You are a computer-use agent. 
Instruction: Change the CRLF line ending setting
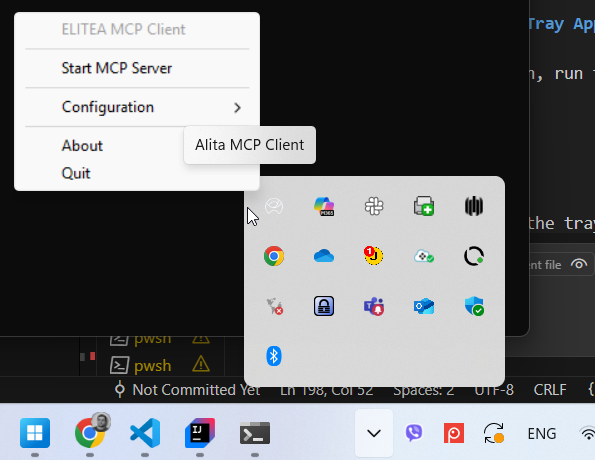tap(550, 390)
